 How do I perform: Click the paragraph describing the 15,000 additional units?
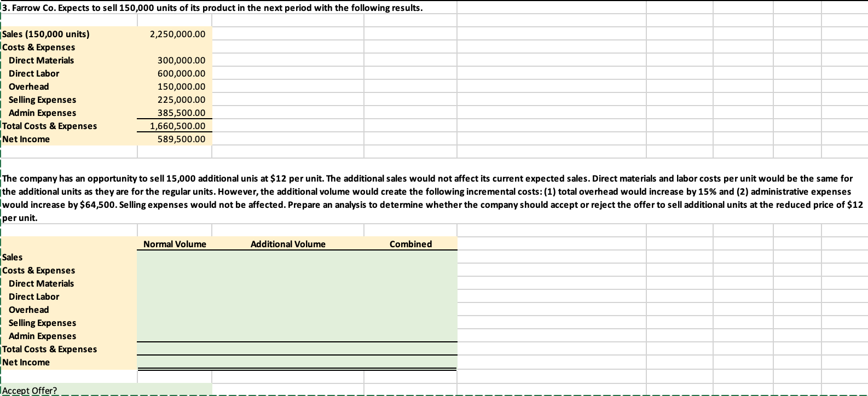click(x=433, y=198)
